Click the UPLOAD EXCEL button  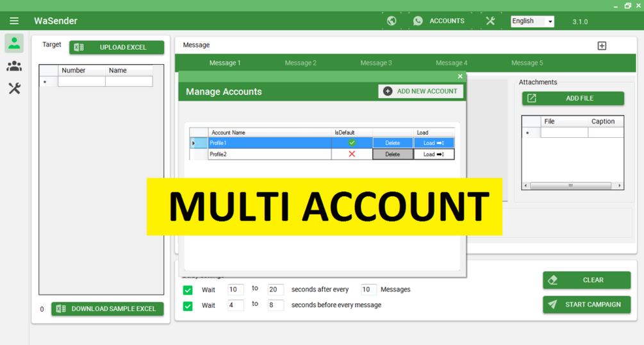coord(117,47)
